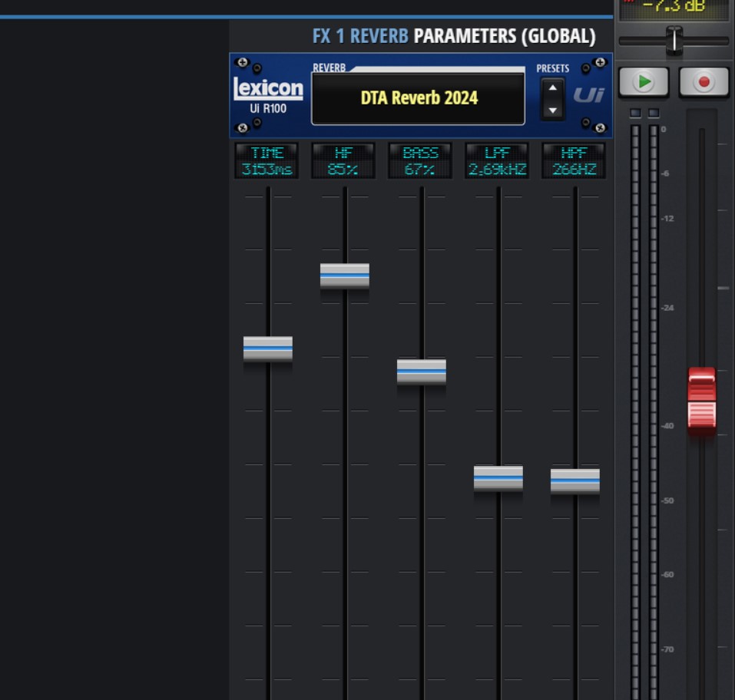Viewport: 735px width, 700px height.
Task: Click the HPF 266HZ value readout
Action: (574, 161)
